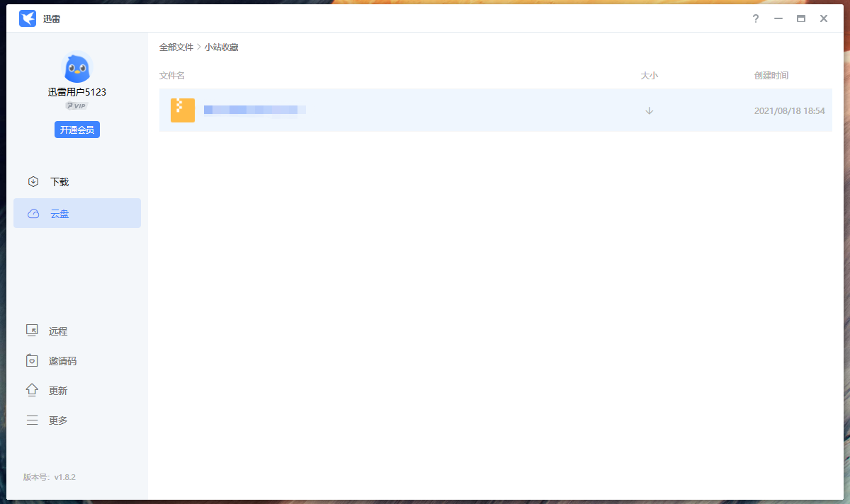Click the grey VIP badge

(76, 105)
